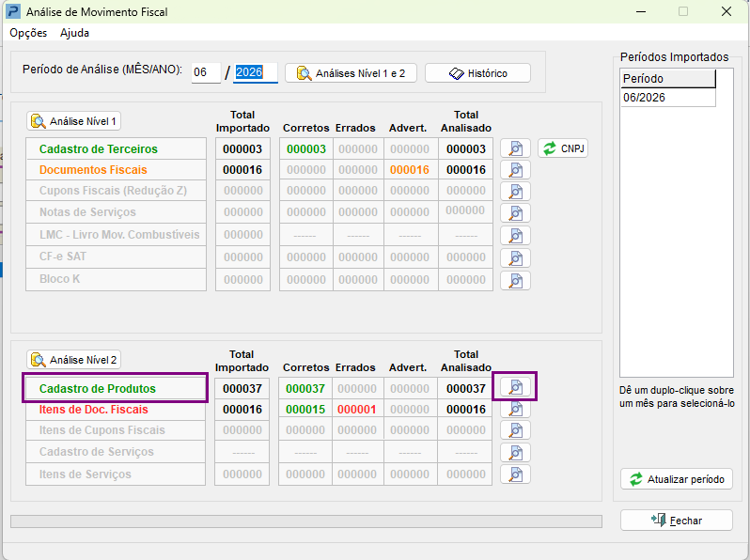Run Análise Nível 2
This screenshot has height=560, width=750.
pyautogui.click(x=73, y=360)
